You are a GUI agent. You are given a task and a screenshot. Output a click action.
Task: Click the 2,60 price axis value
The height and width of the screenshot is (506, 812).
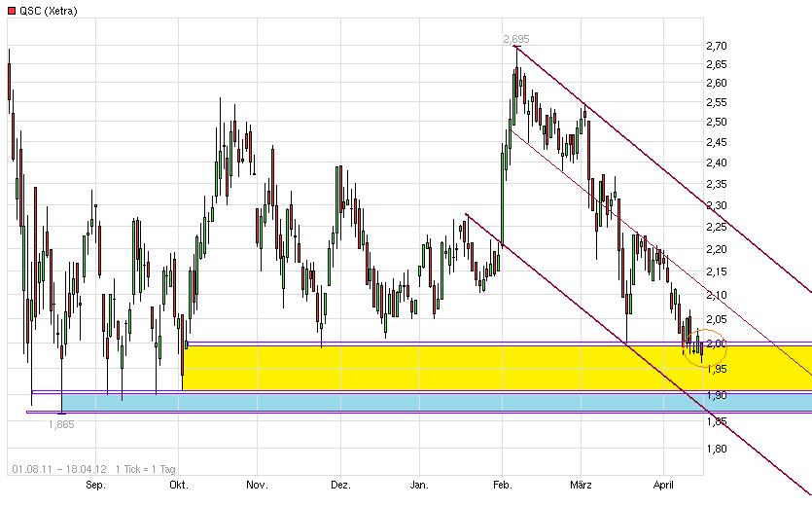(x=717, y=83)
